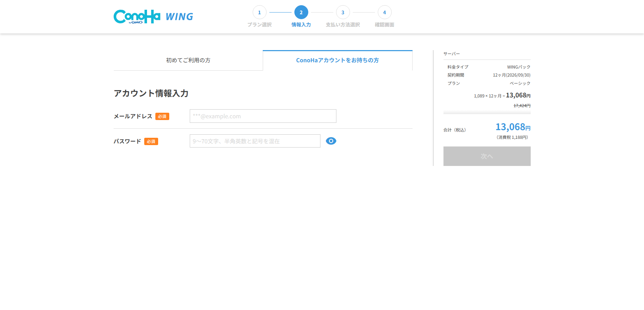The width and height of the screenshot is (644, 310).
Task: Click the WING logo text
Action: pyautogui.click(x=179, y=17)
